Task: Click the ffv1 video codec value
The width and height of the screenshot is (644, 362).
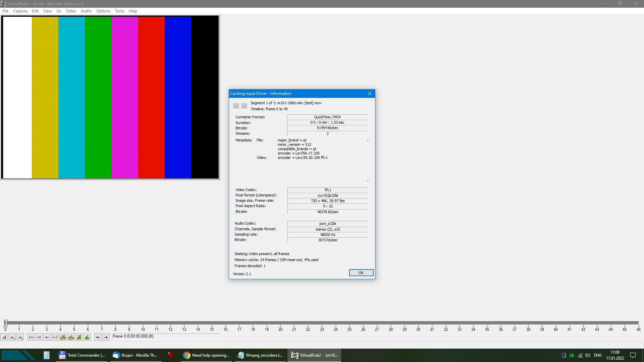Action: point(328,190)
